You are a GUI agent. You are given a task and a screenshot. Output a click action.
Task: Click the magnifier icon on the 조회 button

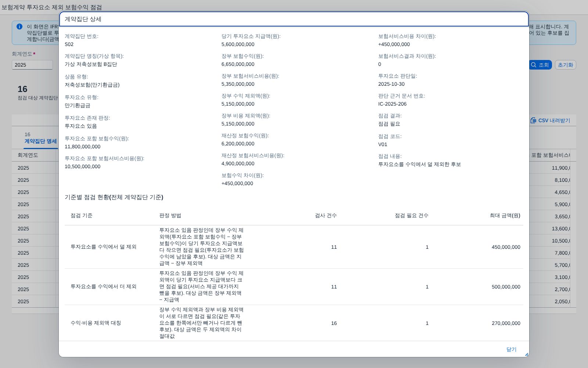534,65
